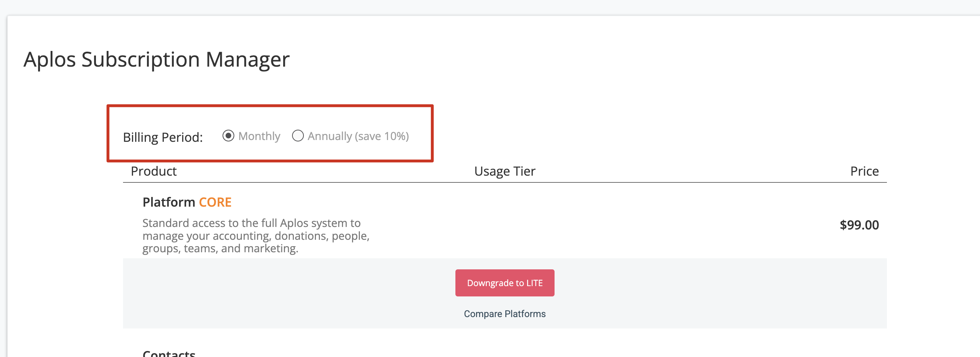Click the Product column header
This screenshot has width=980, height=357.
coord(154,171)
